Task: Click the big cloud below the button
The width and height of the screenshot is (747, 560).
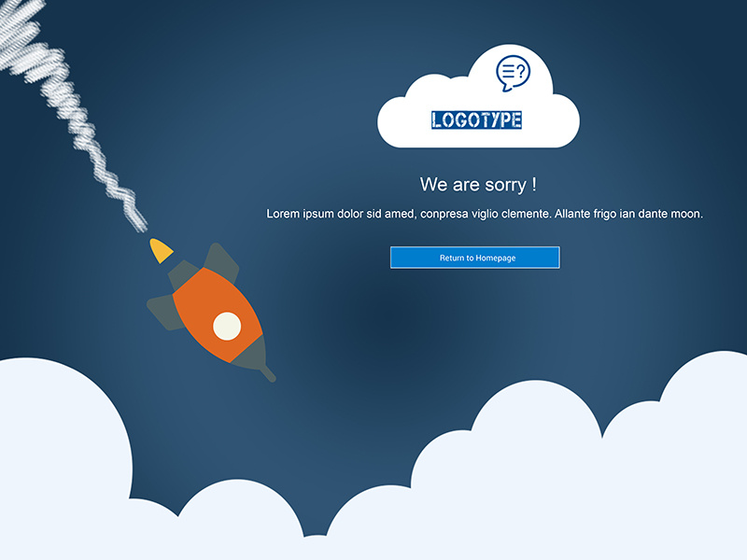Action: pyautogui.click(x=505, y=471)
